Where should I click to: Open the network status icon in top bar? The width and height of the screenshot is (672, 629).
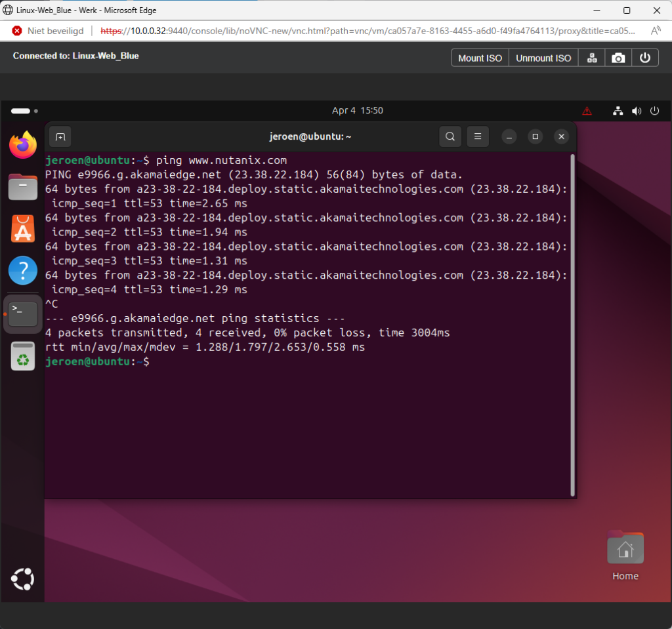pyautogui.click(x=618, y=111)
